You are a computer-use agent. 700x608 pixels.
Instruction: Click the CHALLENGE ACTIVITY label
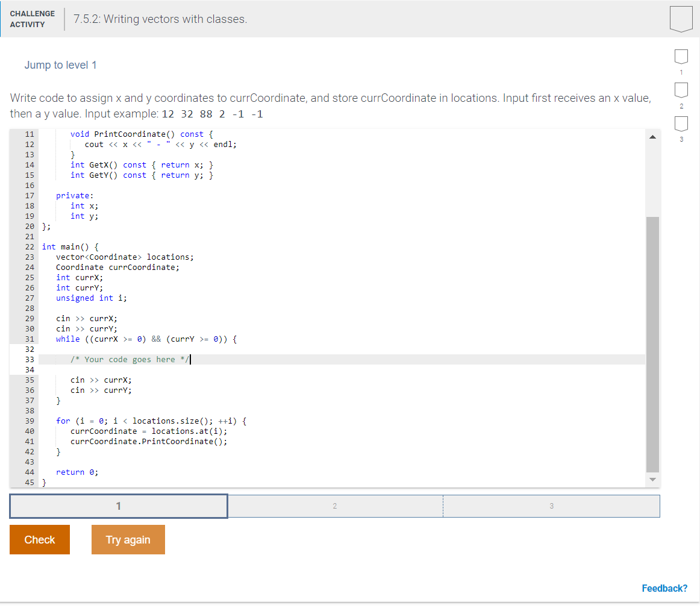[x=32, y=17]
